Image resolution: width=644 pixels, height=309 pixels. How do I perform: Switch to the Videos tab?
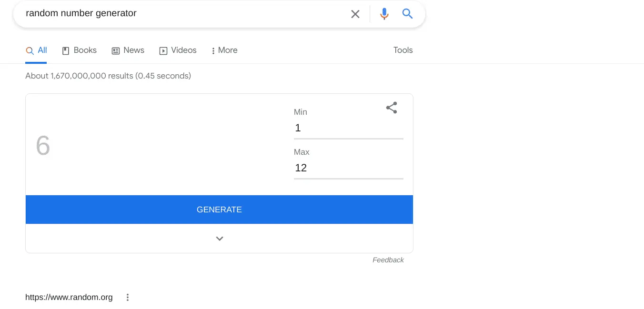click(x=184, y=50)
